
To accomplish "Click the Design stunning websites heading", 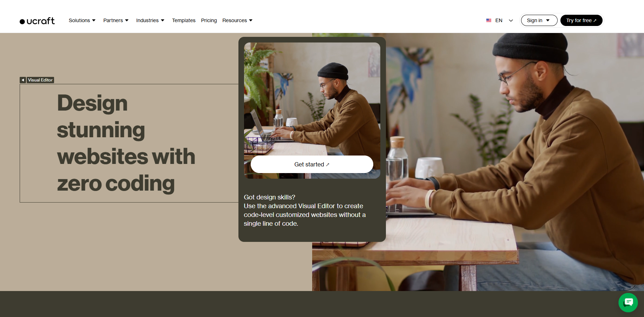I will point(126,143).
